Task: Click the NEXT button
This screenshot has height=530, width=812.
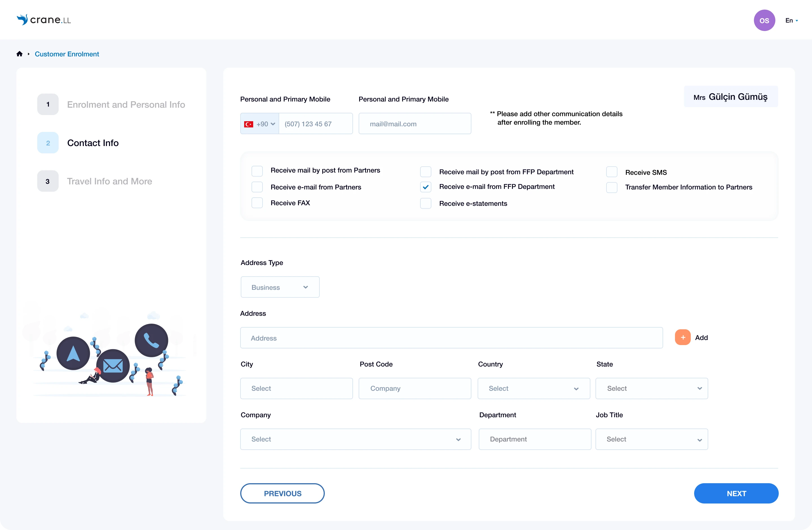Action: pos(736,493)
